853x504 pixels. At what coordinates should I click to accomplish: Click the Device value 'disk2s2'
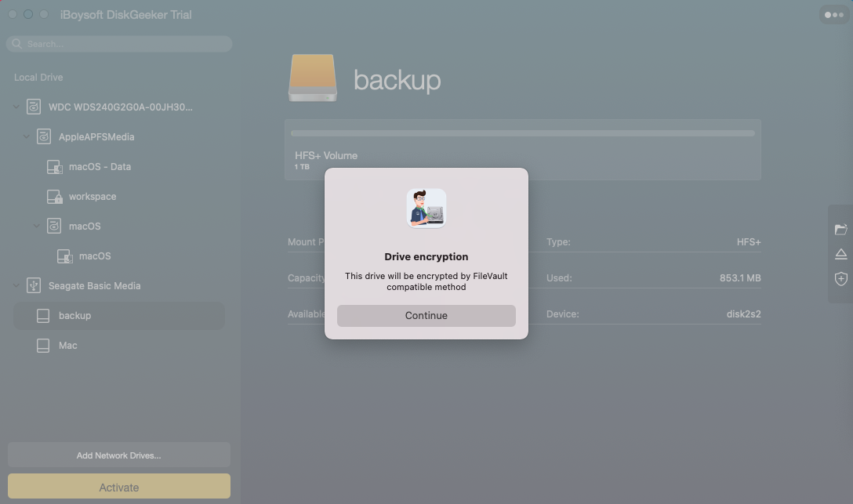[x=744, y=314]
